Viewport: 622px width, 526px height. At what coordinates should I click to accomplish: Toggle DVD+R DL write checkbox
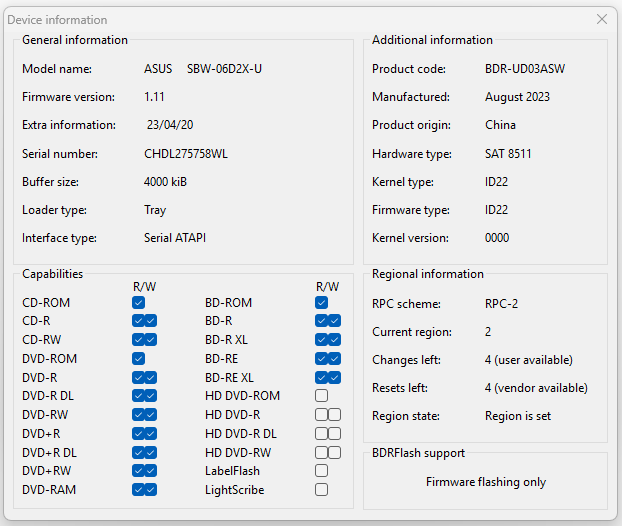[151, 453]
